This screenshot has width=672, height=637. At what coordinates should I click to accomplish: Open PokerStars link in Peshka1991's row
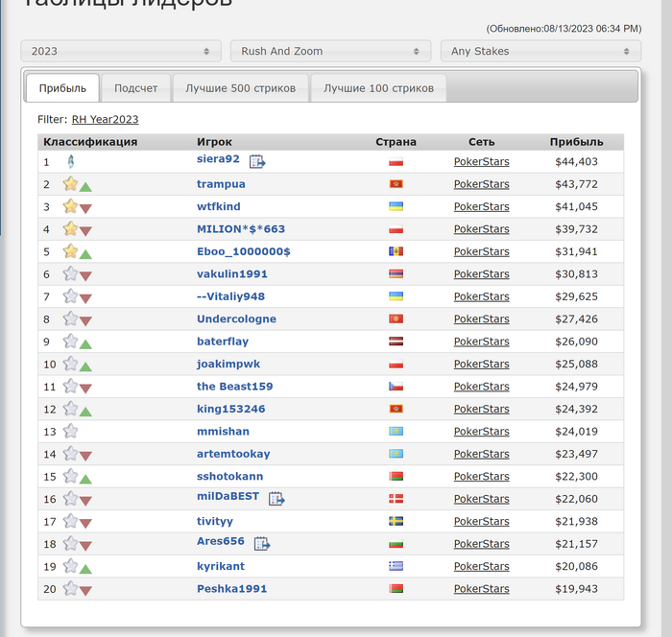coord(482,589)
